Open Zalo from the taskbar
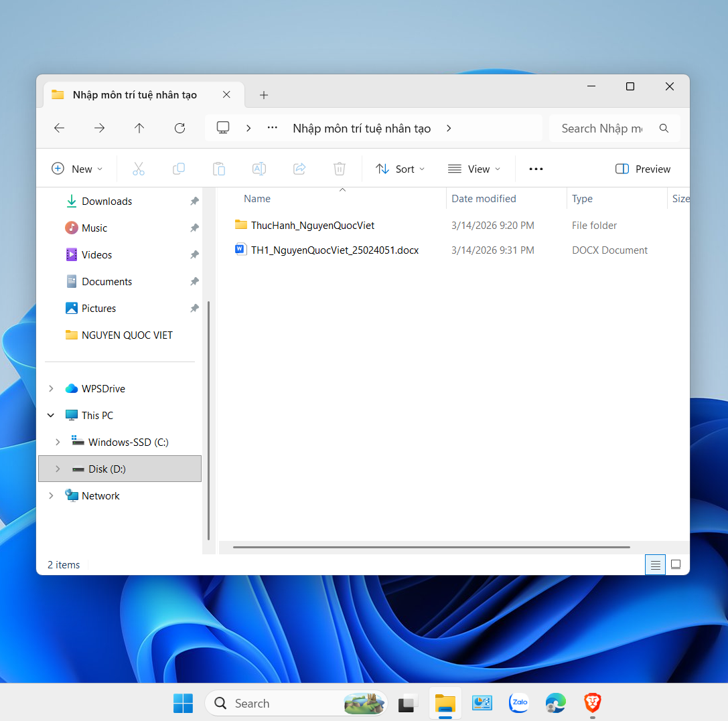Screen dimensions: 728x721 pos(518,704)
